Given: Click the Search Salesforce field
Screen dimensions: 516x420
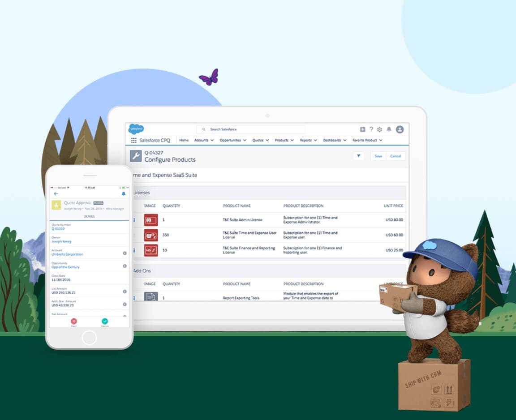Looking at the screenshot, I should (251, 129).
